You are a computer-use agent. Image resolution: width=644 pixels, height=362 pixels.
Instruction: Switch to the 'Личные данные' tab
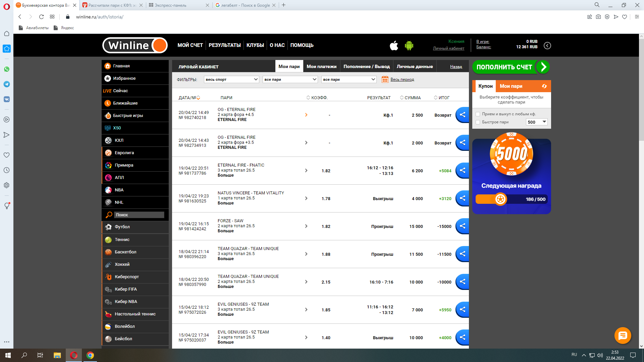tap(415, 66)
